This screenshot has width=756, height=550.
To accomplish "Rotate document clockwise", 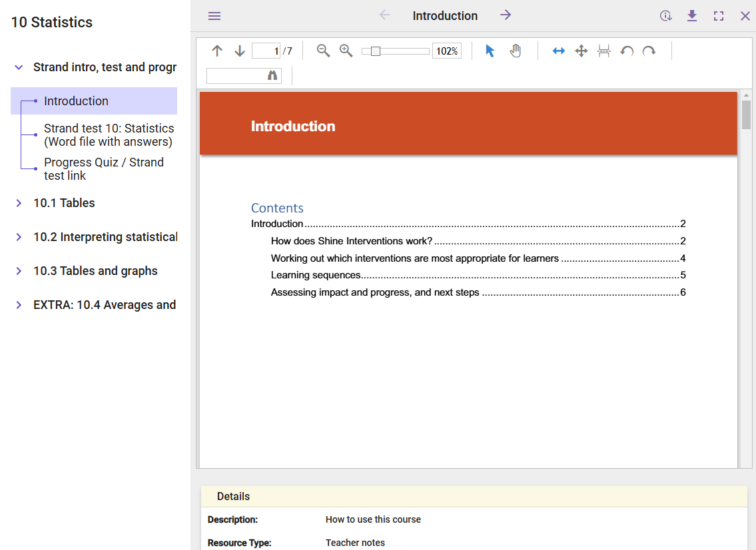I will [x=649, y=51].
